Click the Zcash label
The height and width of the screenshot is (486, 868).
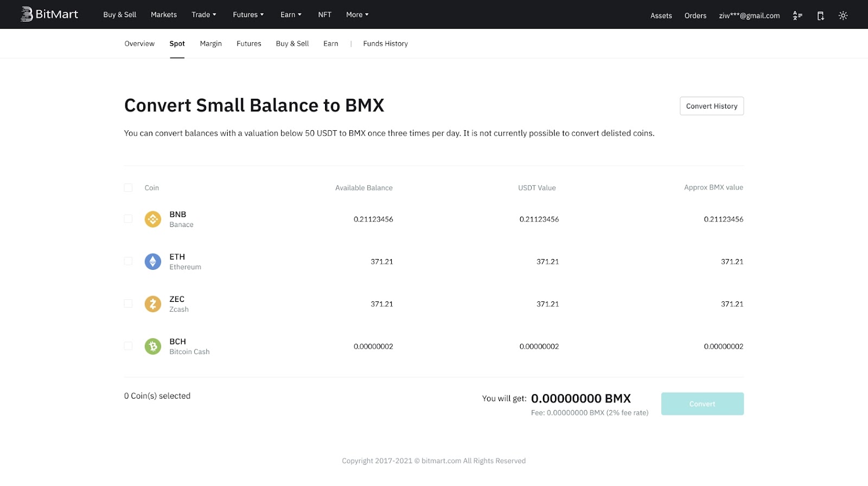179,310
